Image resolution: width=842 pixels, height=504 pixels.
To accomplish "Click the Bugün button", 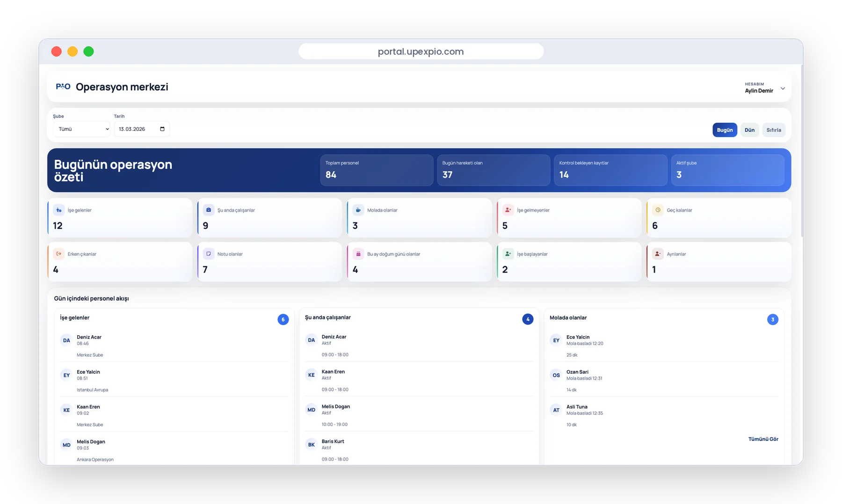I will coord(725,130).
